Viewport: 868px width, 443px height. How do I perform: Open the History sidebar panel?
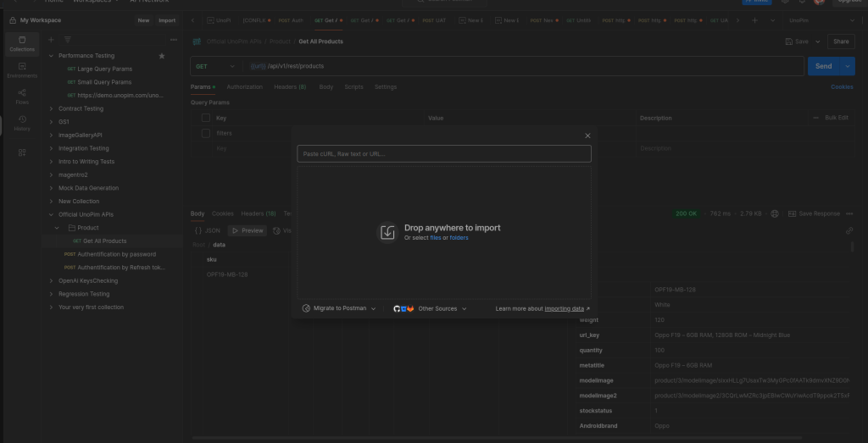click(22, 122)
